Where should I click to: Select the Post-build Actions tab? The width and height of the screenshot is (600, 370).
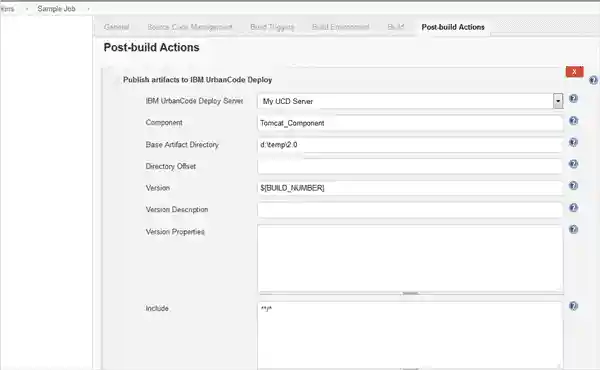453,27
